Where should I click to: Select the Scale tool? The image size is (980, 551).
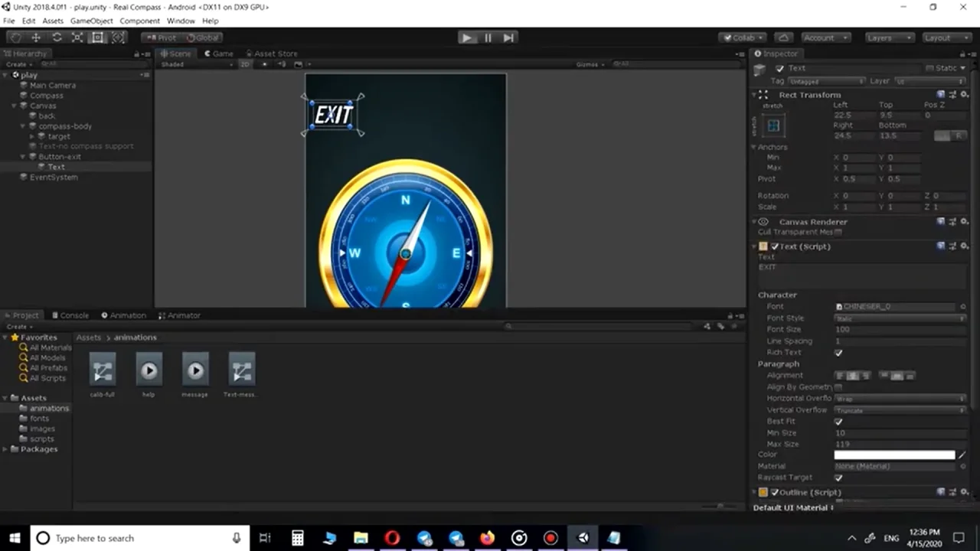pyautogui.click(x=77, y=37)
